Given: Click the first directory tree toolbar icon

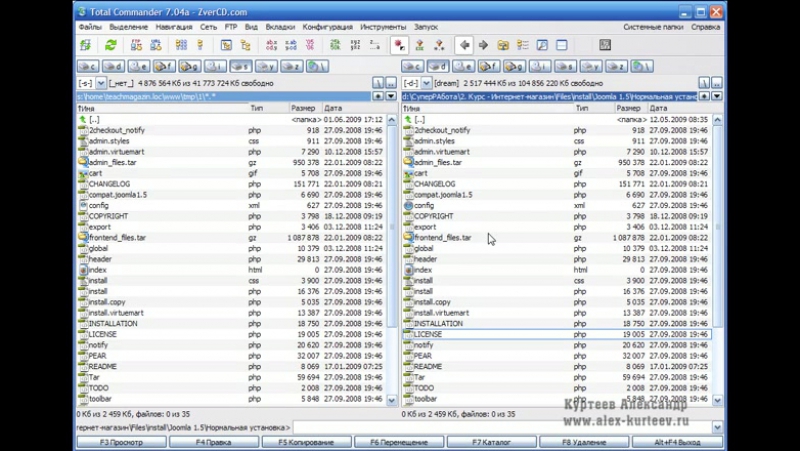Looking at the screenshot, I should (226, 45).
